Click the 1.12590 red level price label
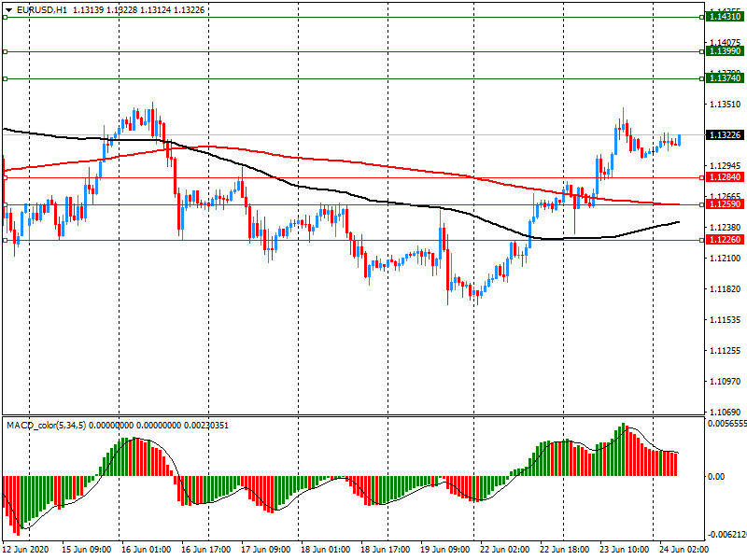Screen dimensions: 747x560 [725, 204]
